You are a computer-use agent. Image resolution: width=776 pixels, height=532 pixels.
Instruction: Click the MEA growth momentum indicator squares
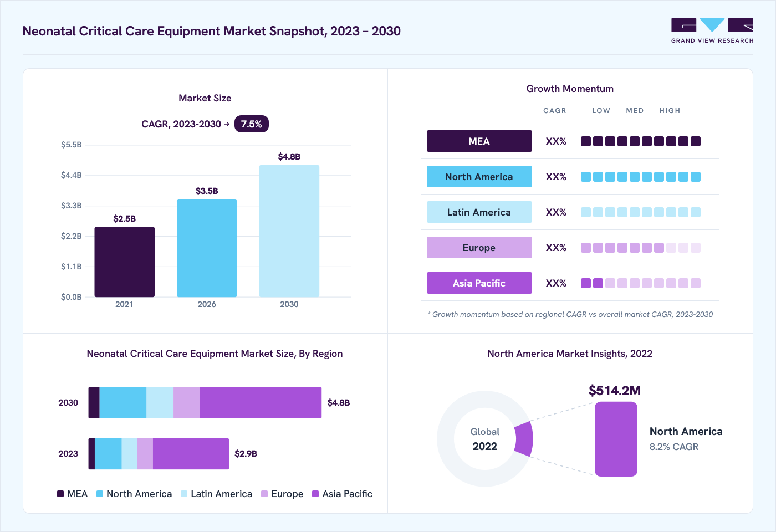(x=641, y=141)
